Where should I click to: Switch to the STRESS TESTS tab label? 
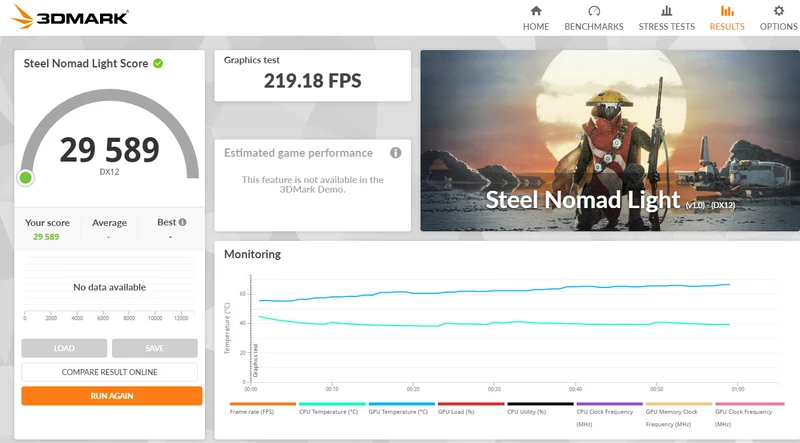click(x=666, y=27)
